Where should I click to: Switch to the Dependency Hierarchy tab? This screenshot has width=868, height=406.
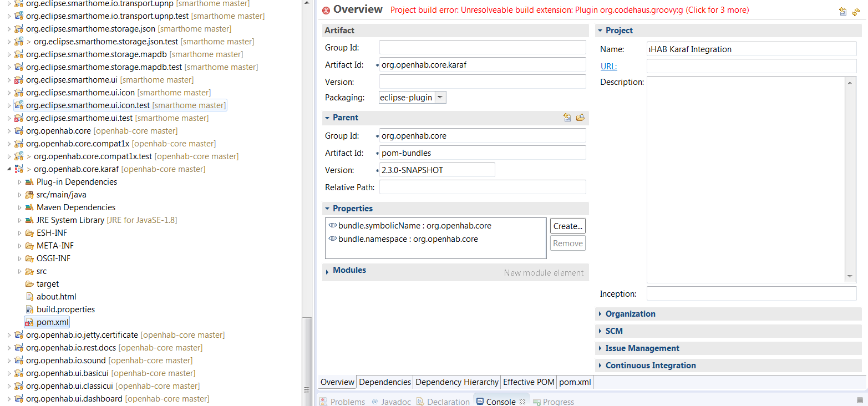(x=456, y=382)
